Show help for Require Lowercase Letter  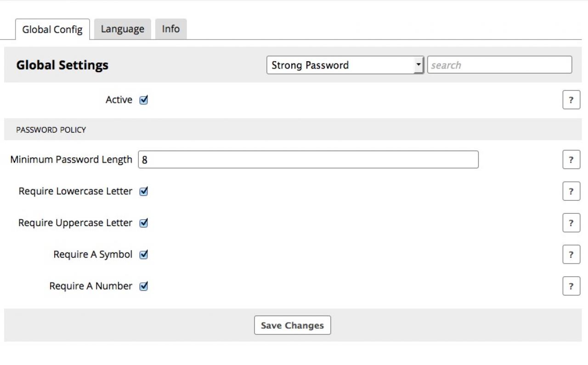tap(571, 191)
